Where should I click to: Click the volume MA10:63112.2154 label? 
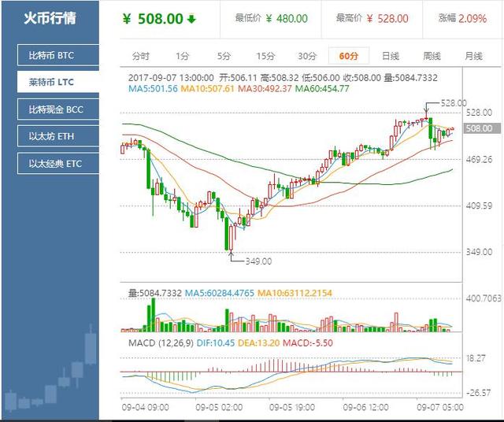coord(295,293)
